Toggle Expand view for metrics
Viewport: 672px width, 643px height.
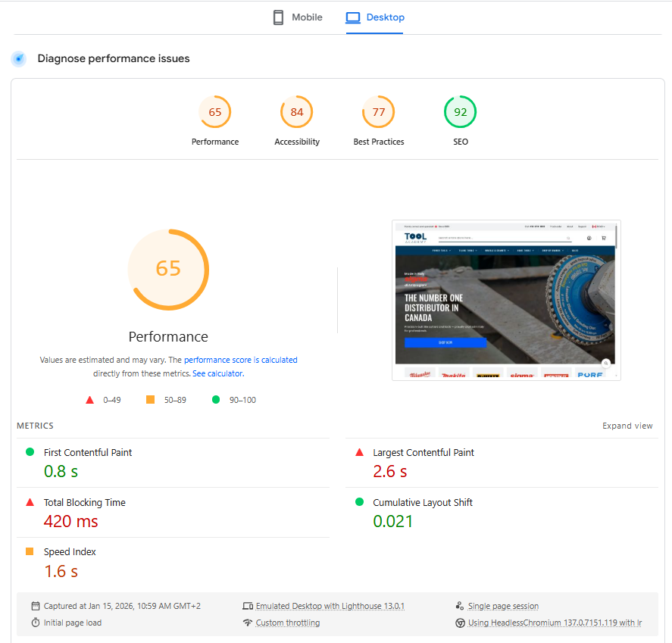point(627,426)
